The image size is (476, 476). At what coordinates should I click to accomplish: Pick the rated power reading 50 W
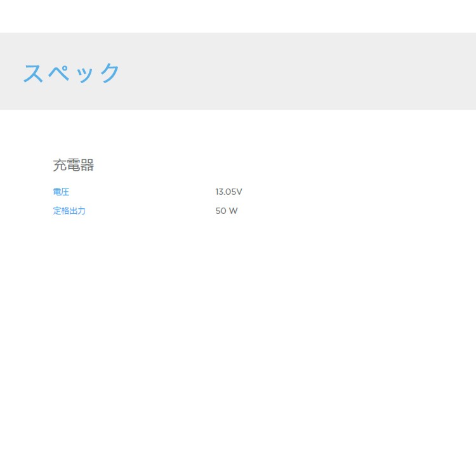227,211
